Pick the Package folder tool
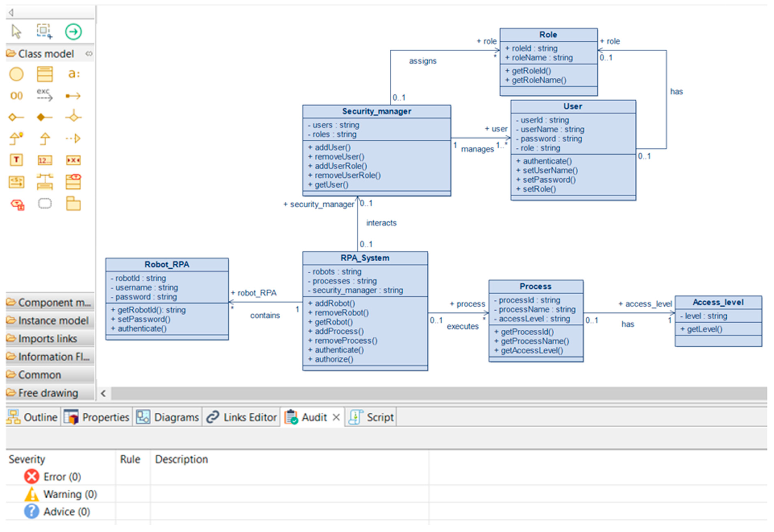The height and width of the screenshot is (532, 774). pos(73,203)
